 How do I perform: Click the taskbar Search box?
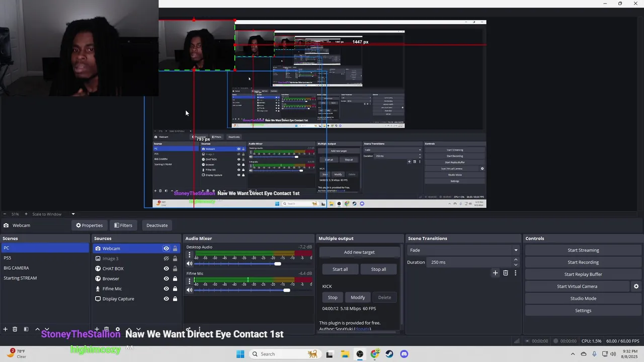[x=286, y=354]
